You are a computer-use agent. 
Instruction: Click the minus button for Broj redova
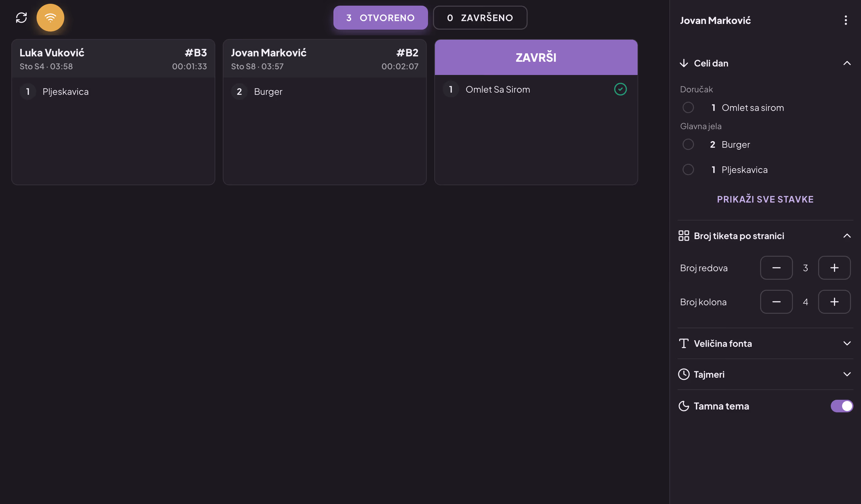(776, 268)
